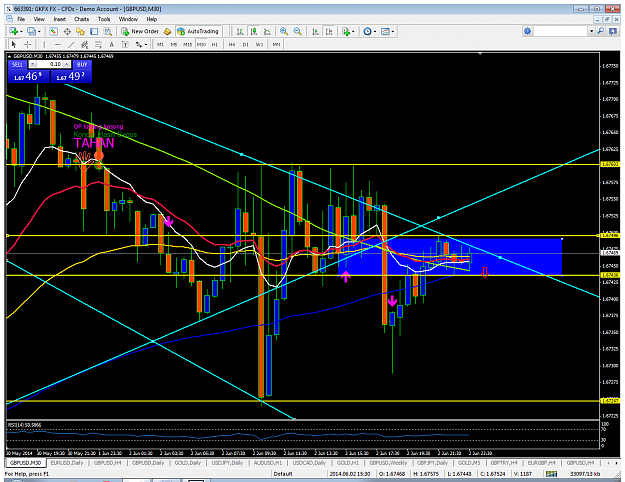Toggle Chart Shift icon

click(x=329, y=31)
